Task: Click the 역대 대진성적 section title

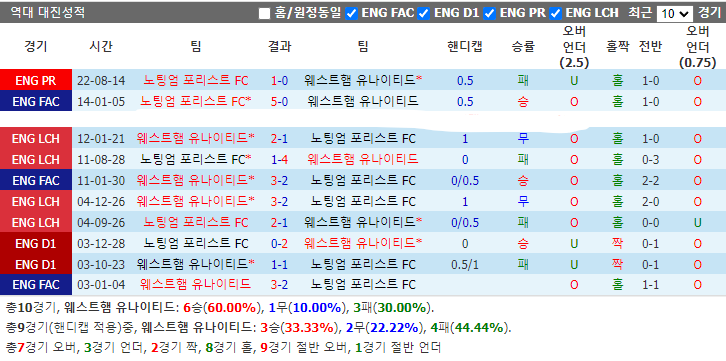Action: [x=47, y=12]
